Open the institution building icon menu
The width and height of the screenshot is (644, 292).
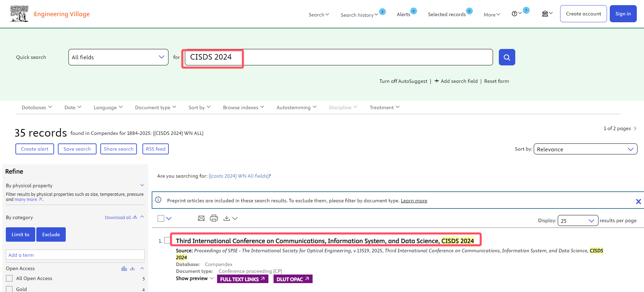[x=545, y=14]
